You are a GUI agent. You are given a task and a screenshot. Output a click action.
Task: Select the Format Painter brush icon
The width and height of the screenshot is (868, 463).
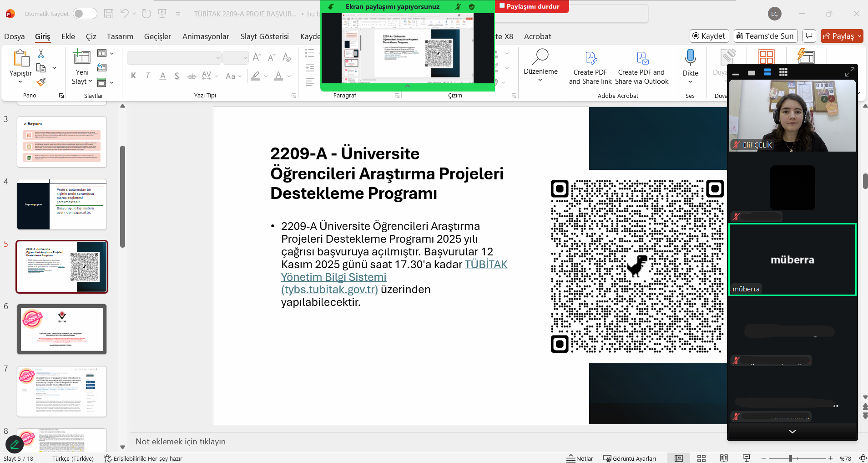[x=41, y=82]
